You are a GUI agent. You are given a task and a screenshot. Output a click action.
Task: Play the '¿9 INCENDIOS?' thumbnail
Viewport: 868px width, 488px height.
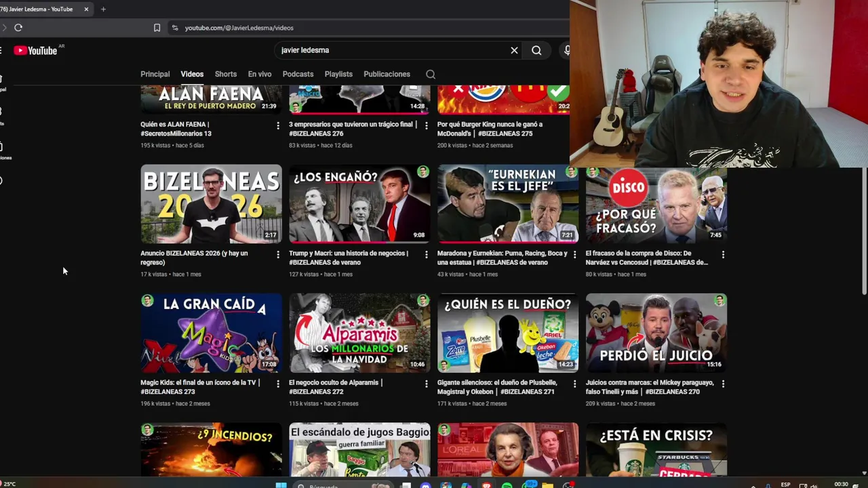pos(211,449)
